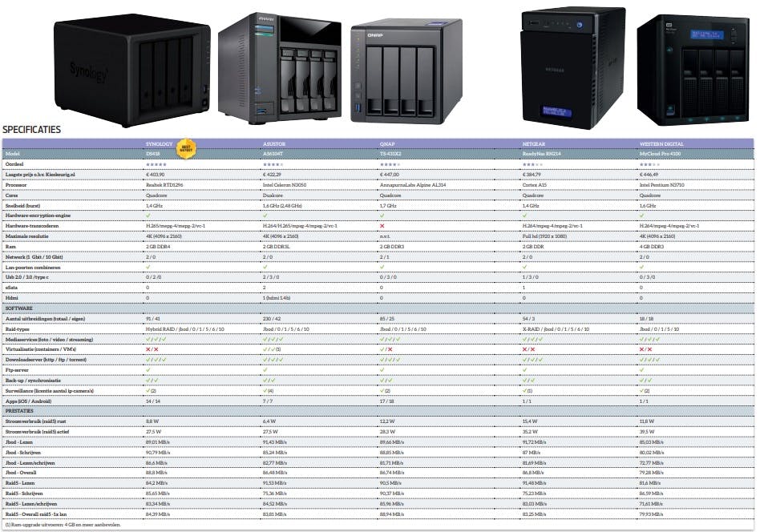The width and height of the screenshot is (760, 532).
Task: Click the Hardware-transcoderen row label
Action: (32, 226)
